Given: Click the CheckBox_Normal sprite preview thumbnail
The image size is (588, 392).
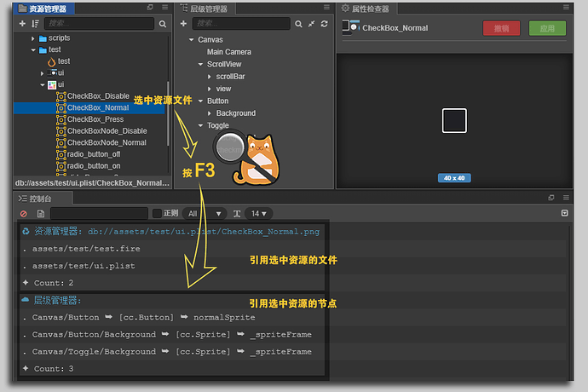Looking at the screenshot, I should (x=454, y=121).
